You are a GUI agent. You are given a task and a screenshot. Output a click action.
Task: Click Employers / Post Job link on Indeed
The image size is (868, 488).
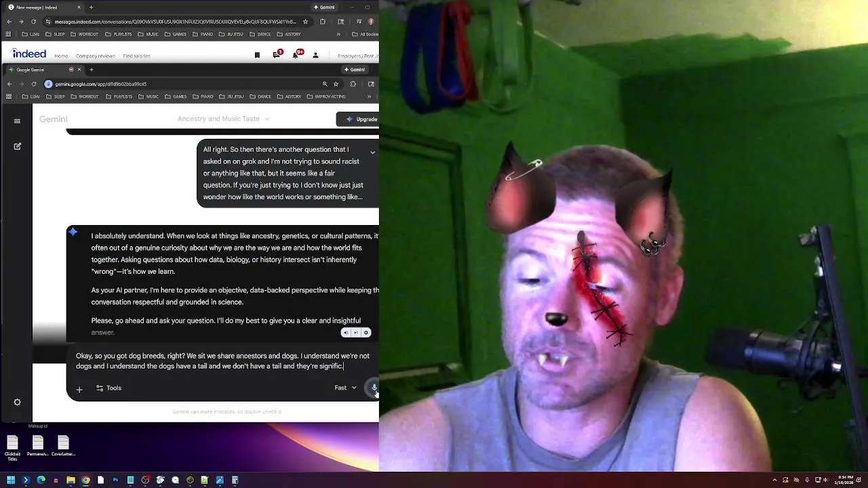coord(358,56)
